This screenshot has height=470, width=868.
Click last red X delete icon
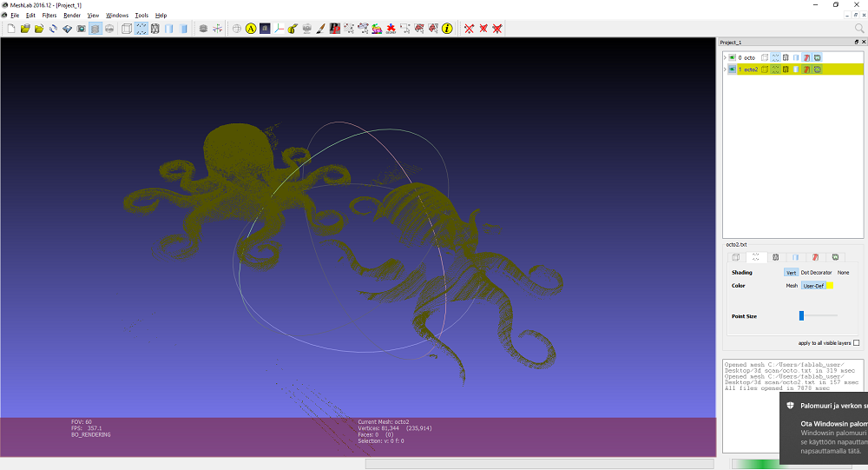point(497,29)
